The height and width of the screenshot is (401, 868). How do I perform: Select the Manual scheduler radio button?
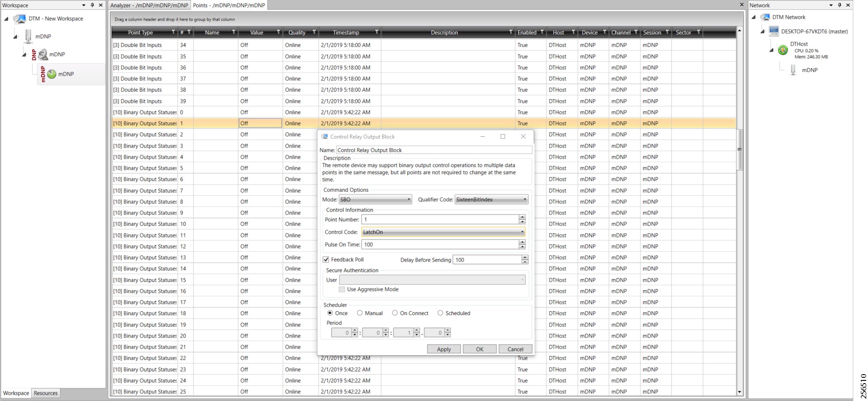pos(360,313)
